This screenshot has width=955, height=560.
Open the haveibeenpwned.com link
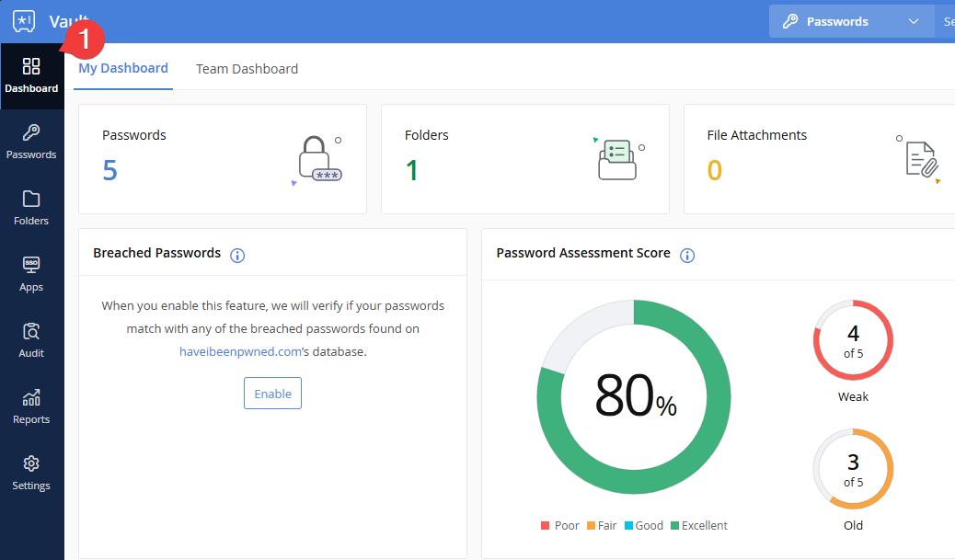click(x=240, y=351)
